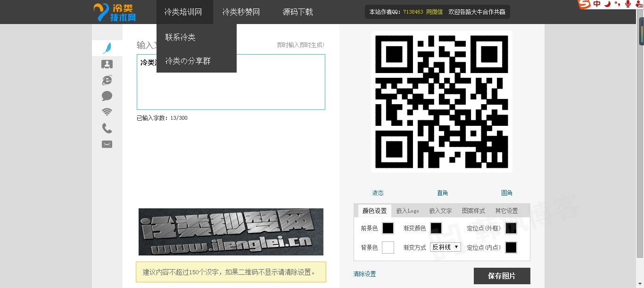Select the text QR code feather icon
This screenshot has width=644, height=288.
pyautogui.click(x=107, y=47)
